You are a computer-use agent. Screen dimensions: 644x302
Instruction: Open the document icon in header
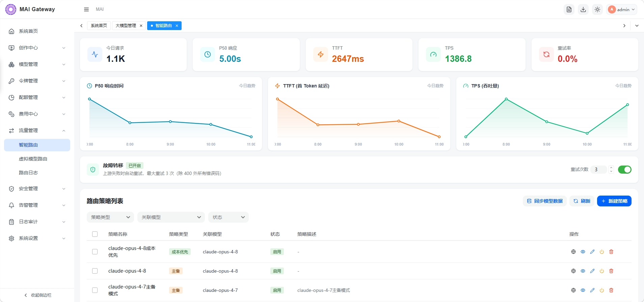tap(569, 9)
